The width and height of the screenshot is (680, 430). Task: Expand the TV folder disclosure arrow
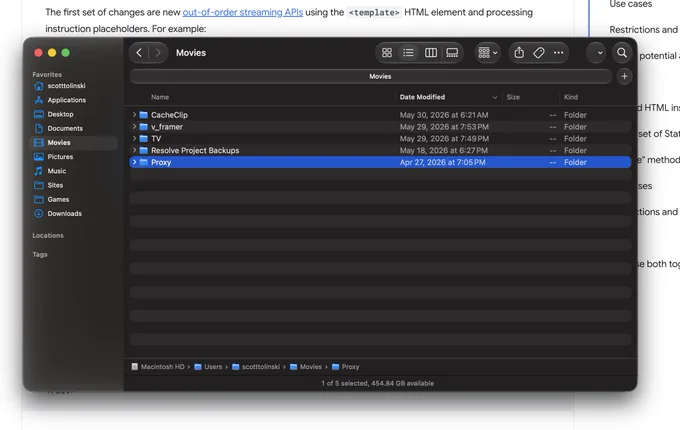(134, 138)
